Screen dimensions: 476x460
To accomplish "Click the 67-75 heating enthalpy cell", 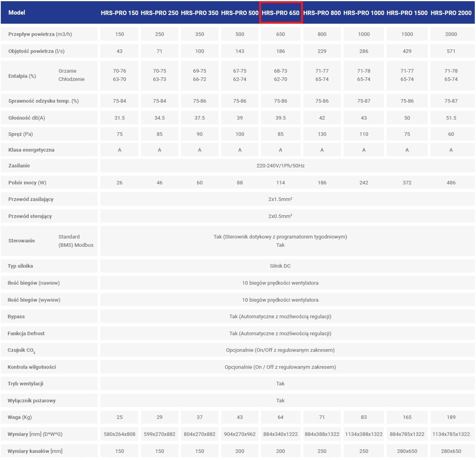I will coord(240,71).
